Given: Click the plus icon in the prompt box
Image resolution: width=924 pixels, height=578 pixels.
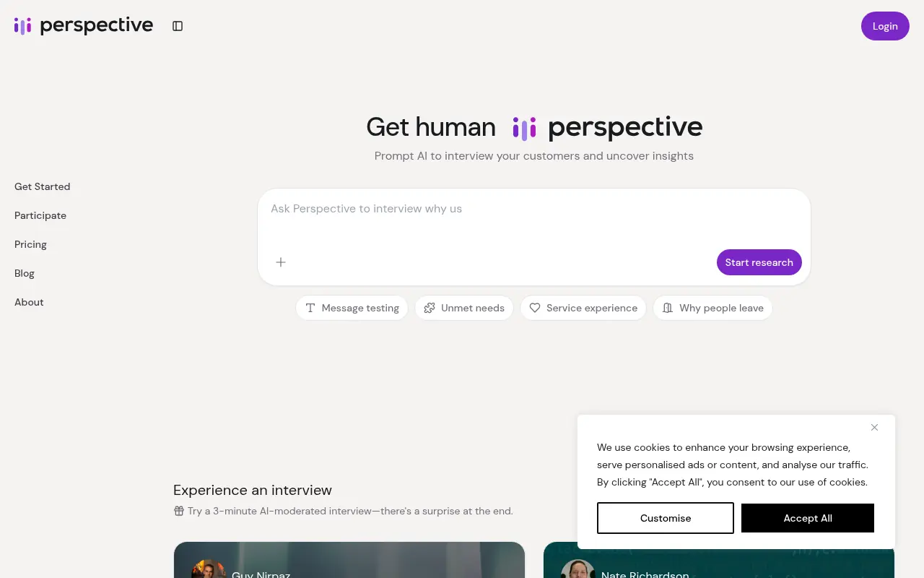Looking at the screenshot, I should (x=280, y=262).
